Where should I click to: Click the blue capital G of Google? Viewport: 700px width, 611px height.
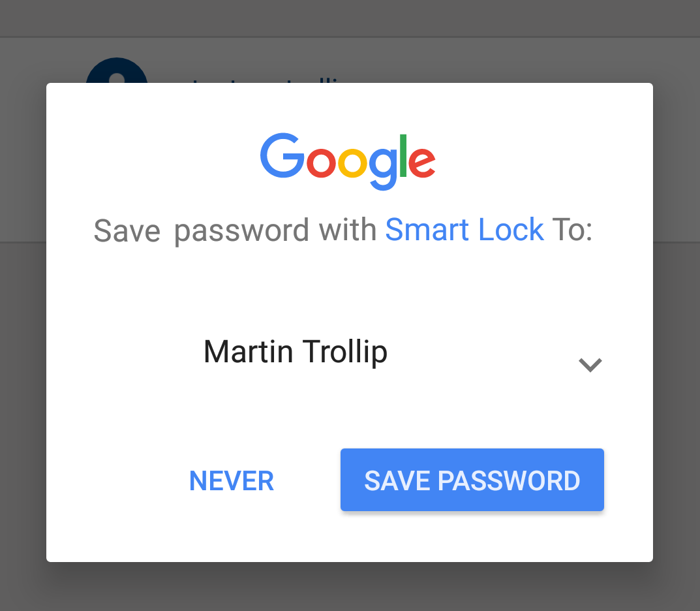pos(282,155)
